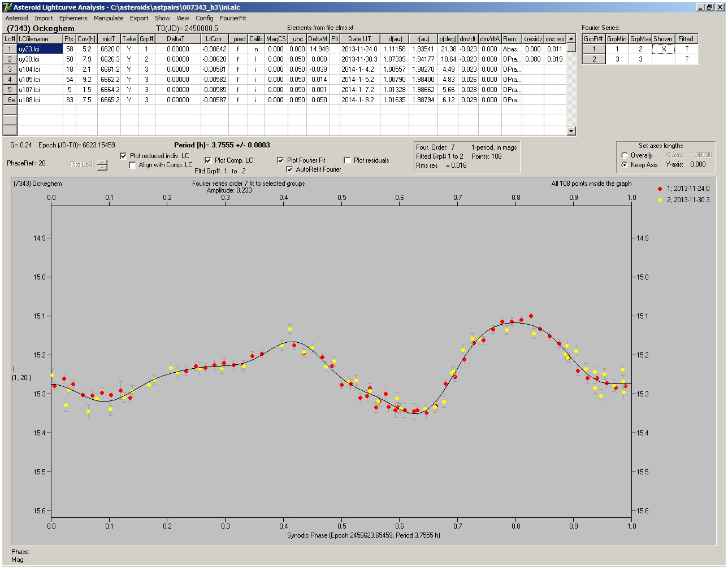Click the lightcurve table scroll up arrow
This screenshot has width=728, height=567.
(571, 38)
